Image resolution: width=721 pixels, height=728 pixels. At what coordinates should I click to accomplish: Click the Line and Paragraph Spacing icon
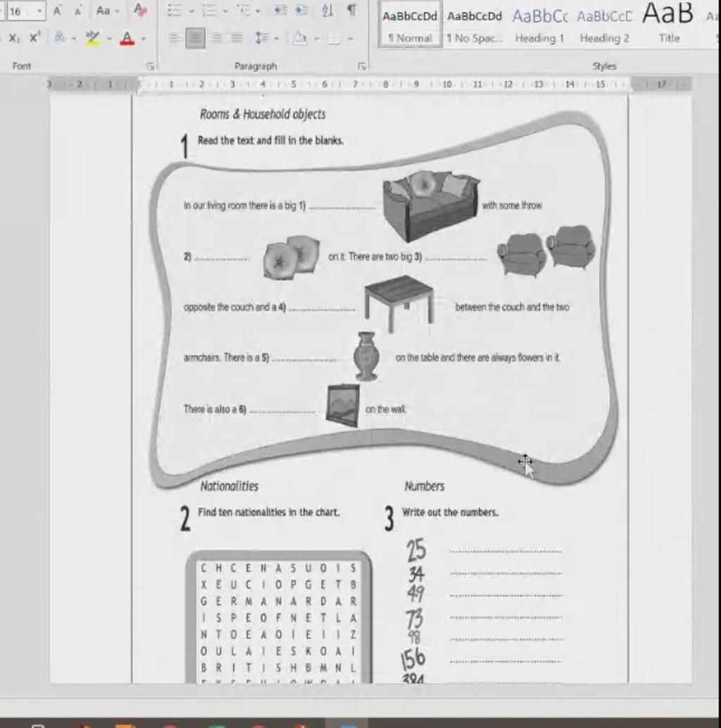tap(261, 37)
